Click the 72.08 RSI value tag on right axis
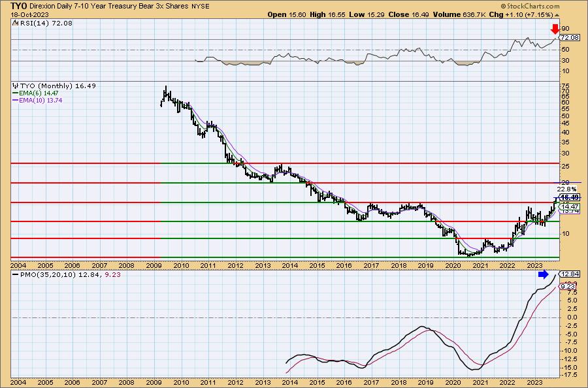The image size is (588, 388). coord(570,37)
